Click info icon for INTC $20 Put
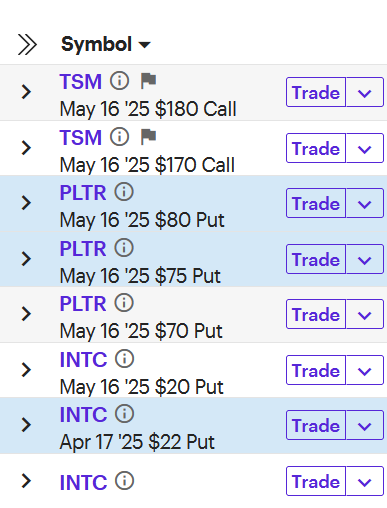The width and height of the screenshot is (387, 508). click(125, 359)
